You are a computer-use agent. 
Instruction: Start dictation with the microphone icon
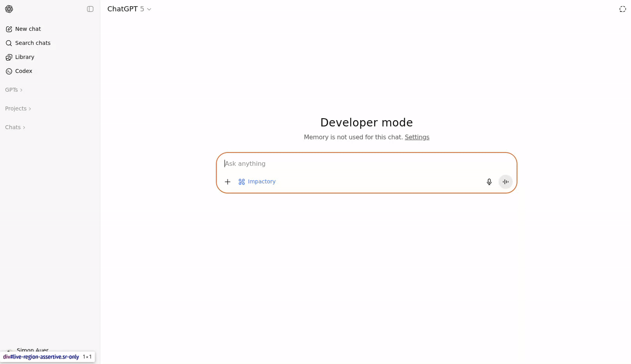coord(489,182)
